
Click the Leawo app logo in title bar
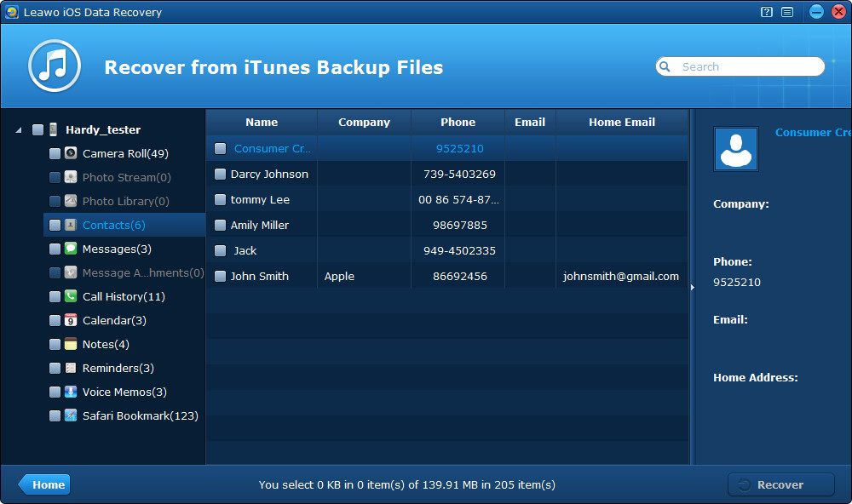(x=11, y=12)
